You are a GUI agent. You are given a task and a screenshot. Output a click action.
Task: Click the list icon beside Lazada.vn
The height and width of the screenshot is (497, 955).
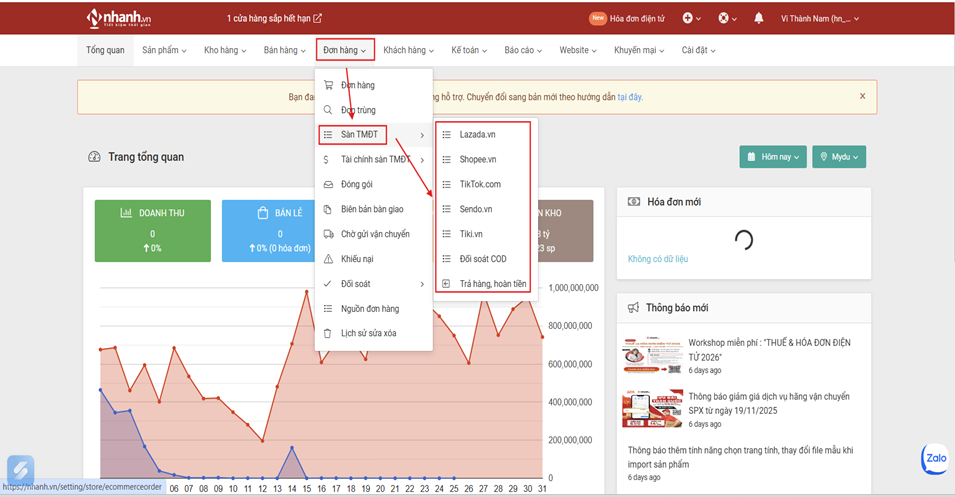pos(446,135)
